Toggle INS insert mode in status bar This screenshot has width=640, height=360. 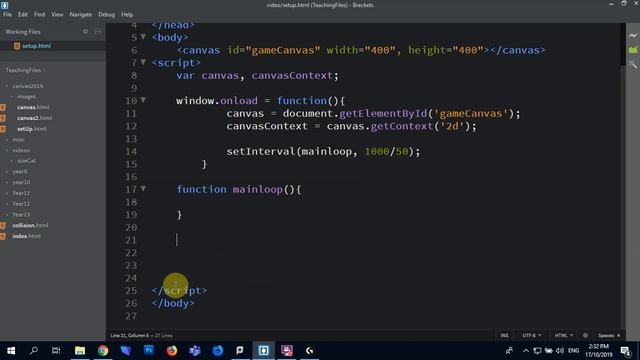(504, 336)
